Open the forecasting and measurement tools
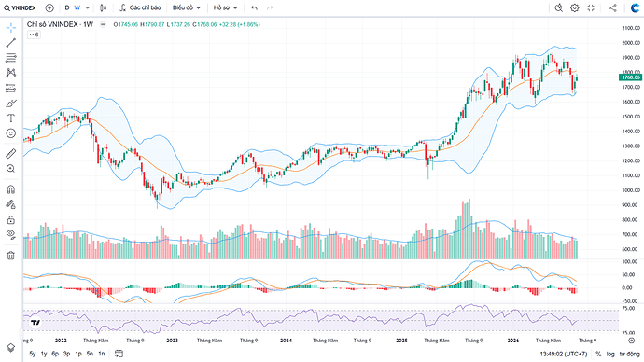 10,88
